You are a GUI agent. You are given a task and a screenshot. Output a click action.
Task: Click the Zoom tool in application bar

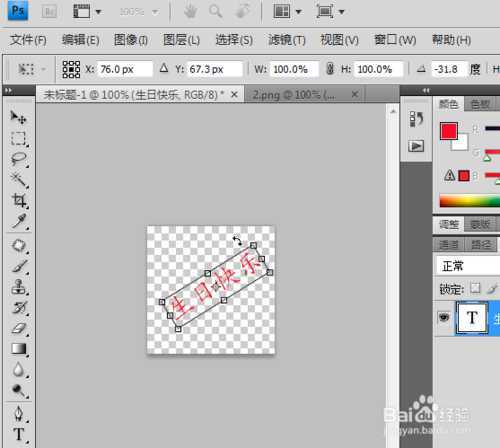pos(215,12)
